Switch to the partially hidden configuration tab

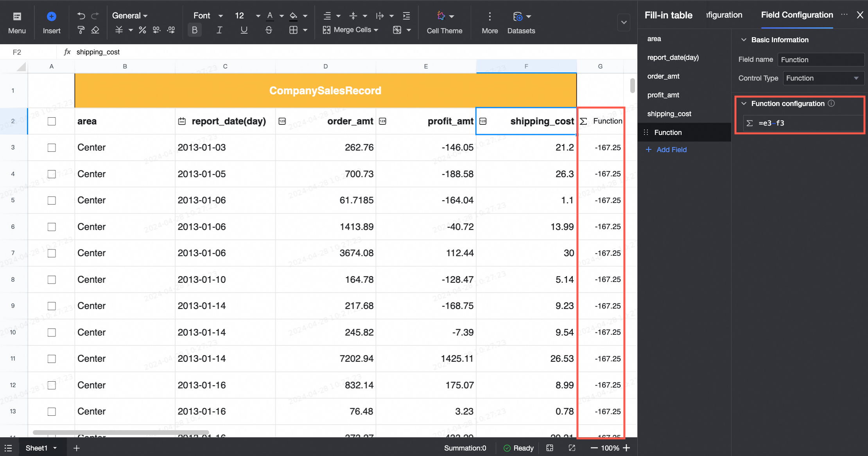724,15
